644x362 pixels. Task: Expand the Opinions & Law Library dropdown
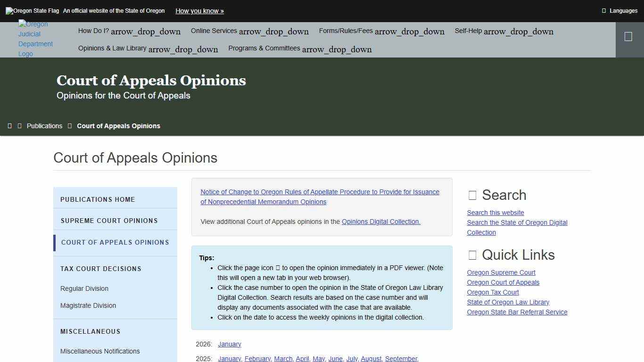coord(148,49)
